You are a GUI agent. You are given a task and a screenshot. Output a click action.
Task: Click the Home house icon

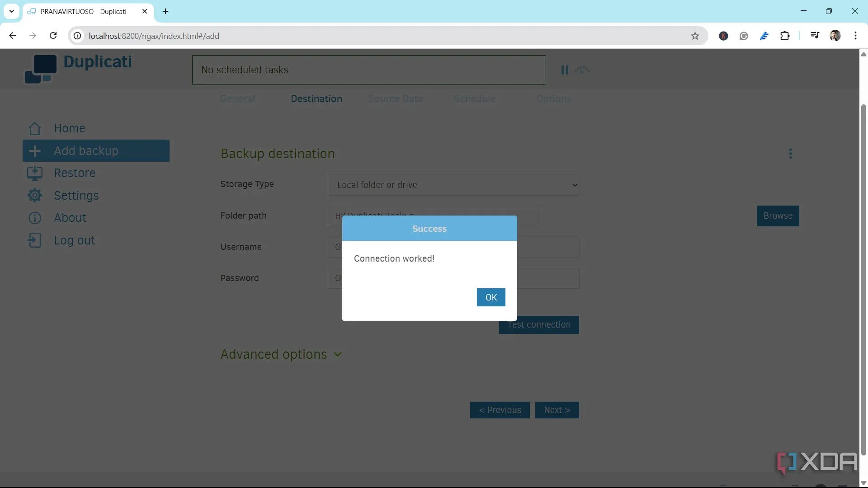pyautogui.click(x=35, y=129)
